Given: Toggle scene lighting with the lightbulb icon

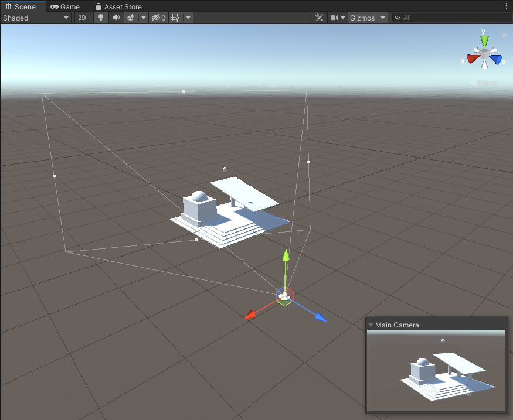Looking at the screenshot, I should click(100, 18).
